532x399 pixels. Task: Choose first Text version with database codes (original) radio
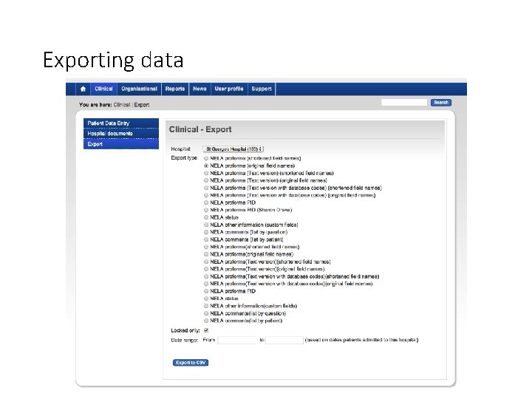206,195
